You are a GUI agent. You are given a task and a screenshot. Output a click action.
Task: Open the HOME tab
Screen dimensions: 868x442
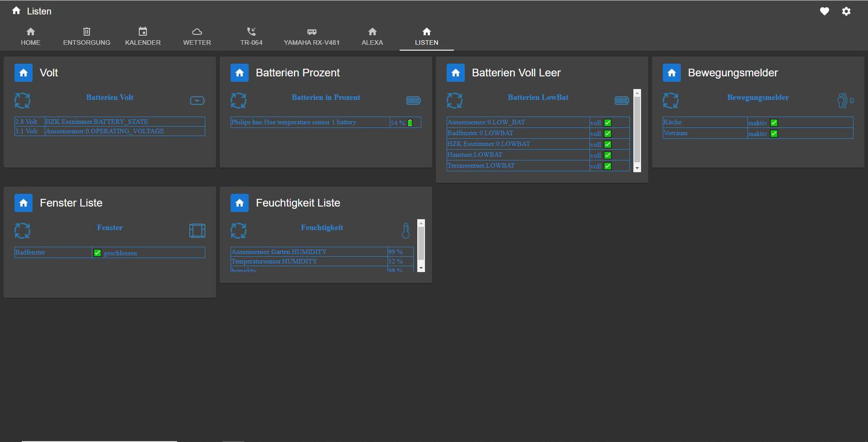click(30, 37)
